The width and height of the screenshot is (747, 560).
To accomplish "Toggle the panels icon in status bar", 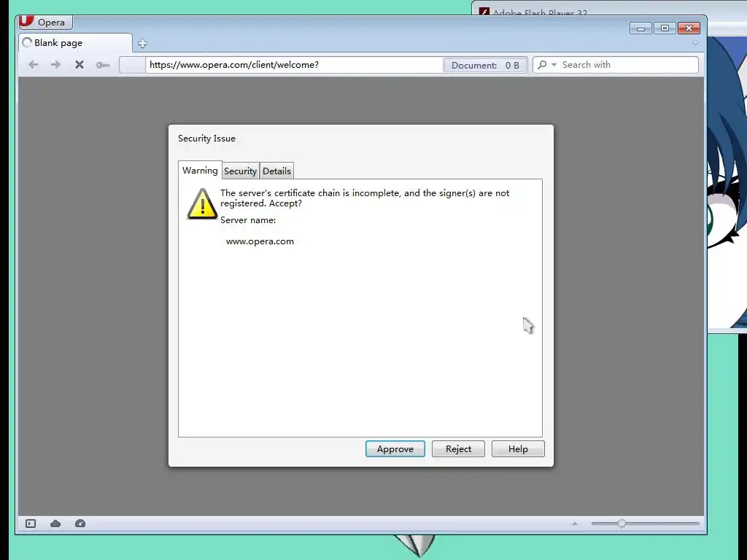I will [31, 524].
